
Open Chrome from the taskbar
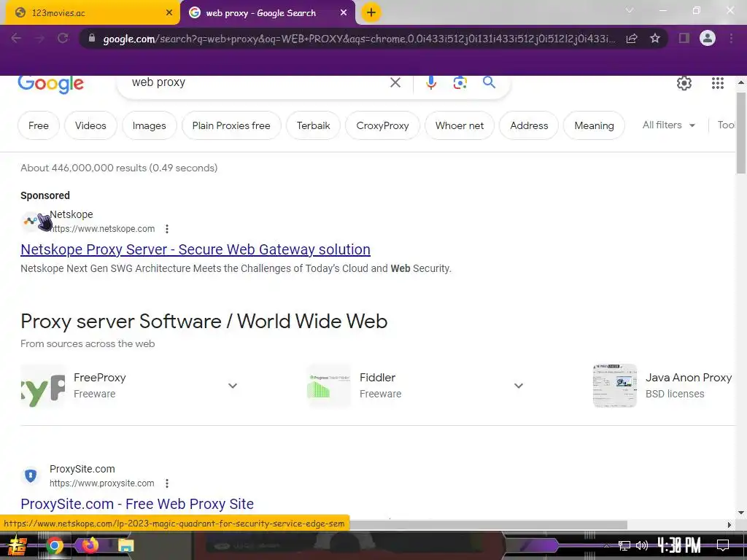click(54, 545)
